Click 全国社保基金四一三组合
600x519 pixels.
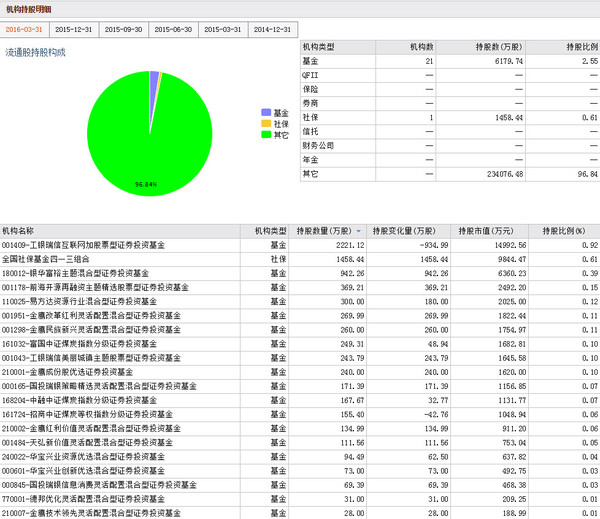[46, 260]
